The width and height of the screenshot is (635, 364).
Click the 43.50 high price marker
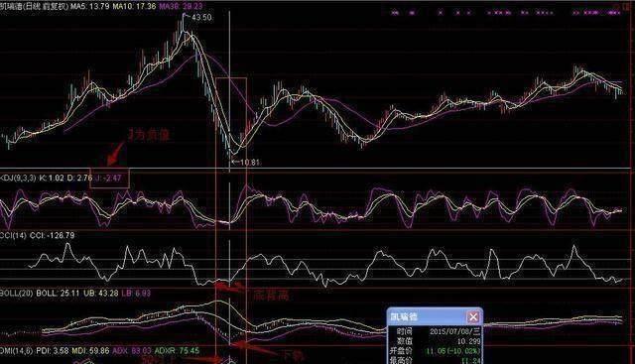(200, 18)
